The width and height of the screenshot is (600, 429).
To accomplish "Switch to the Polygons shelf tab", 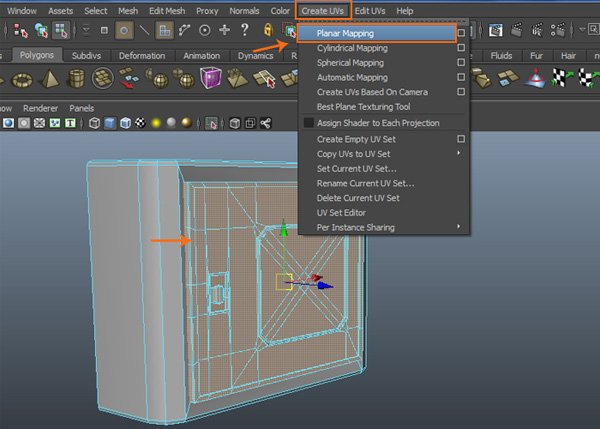I will [x=37, y=55].
